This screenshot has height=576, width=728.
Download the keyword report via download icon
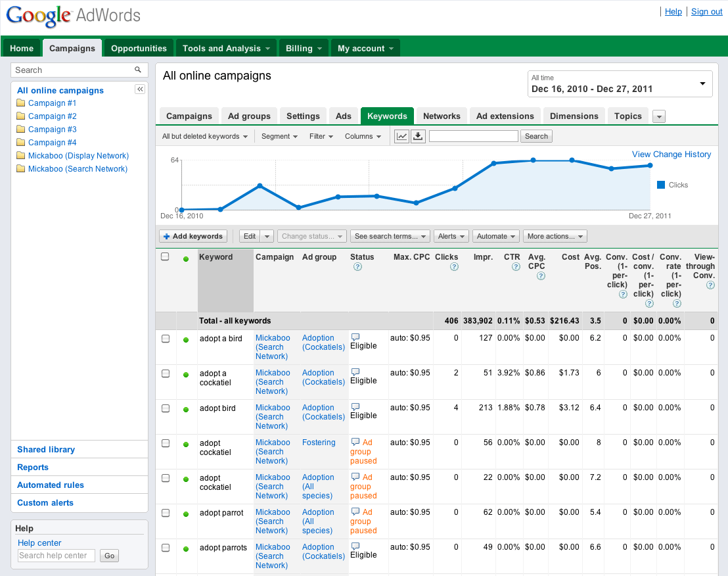pos(419,136)
